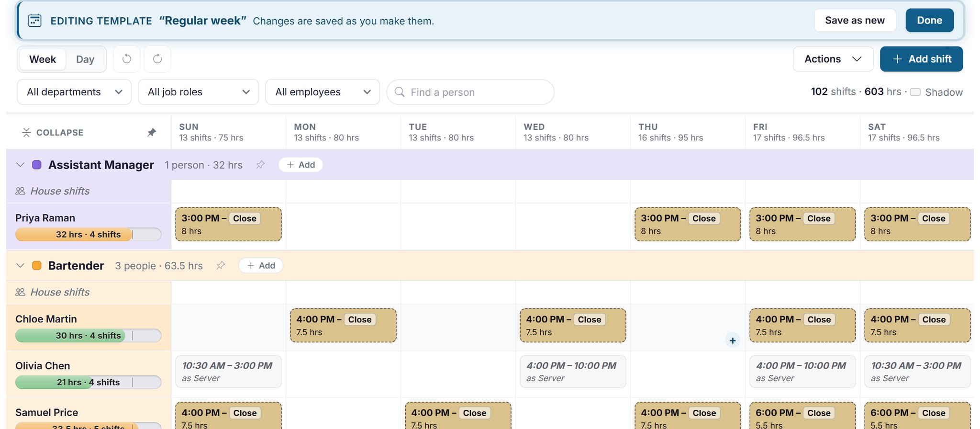The width and height of the screenshot is (980, 429).
Task: Open Priya Raman's Sunday 3:00 PM shift
Action: [x=228, y=224]
